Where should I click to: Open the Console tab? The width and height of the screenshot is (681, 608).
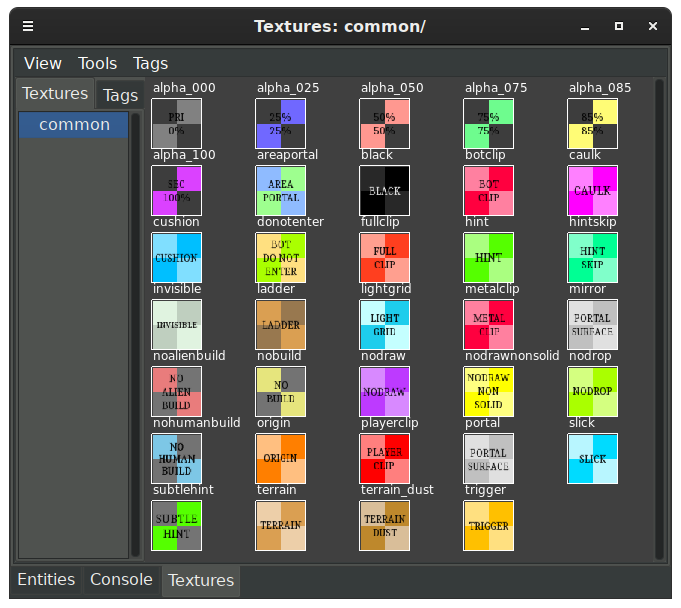tap(121, 580)
